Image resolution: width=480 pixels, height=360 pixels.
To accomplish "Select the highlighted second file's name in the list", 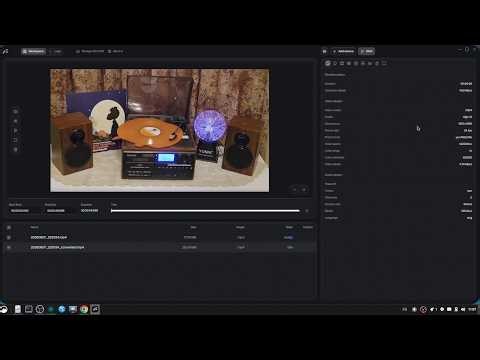I will pos(57,247).
